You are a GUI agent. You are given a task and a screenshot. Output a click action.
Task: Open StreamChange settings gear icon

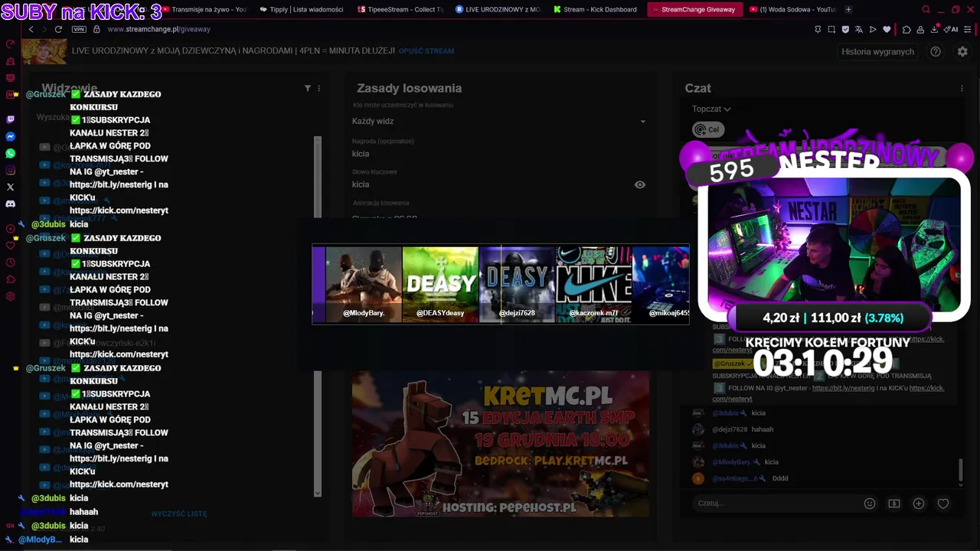pos(962,51)
